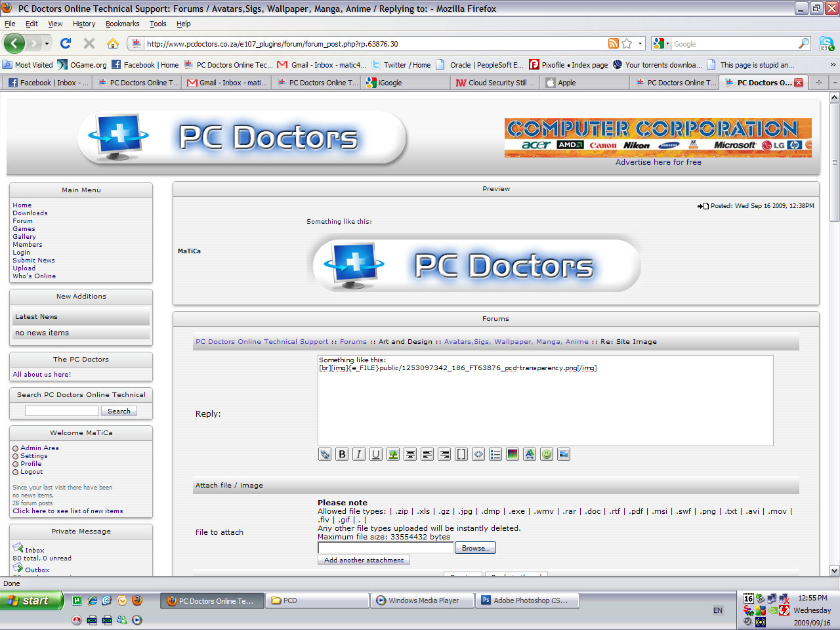Bookmark this page with the star icon
Screen dimensions: 840x630
tap(627, 44)
